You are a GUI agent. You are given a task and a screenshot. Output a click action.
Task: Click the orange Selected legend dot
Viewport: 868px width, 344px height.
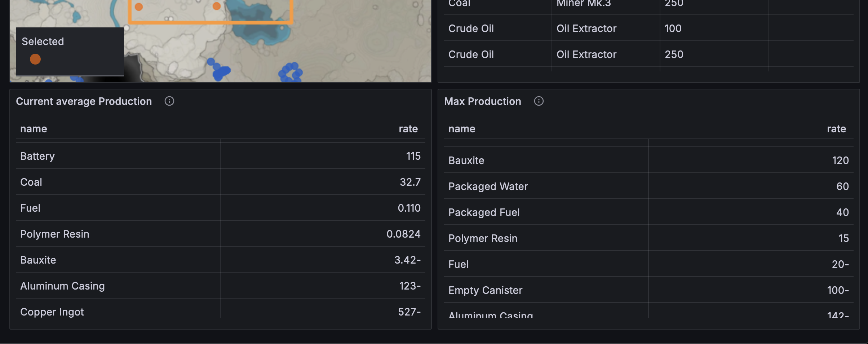pyautogui.click(x=35, y=59)
